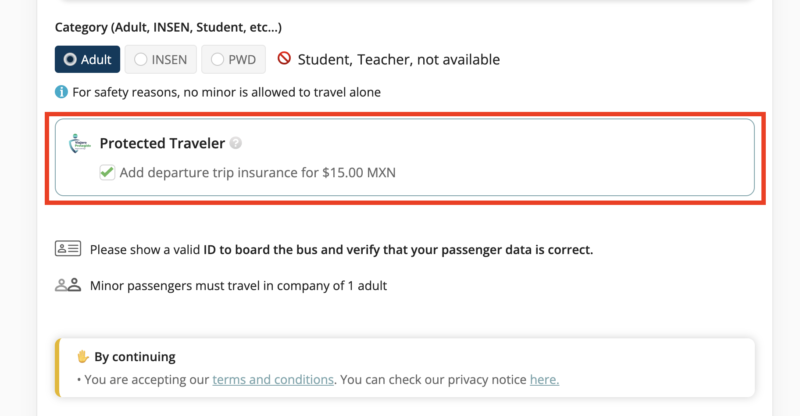Click the raised hand icon by "By continuing"
800x416 pixels.
(x=83, y=357)
